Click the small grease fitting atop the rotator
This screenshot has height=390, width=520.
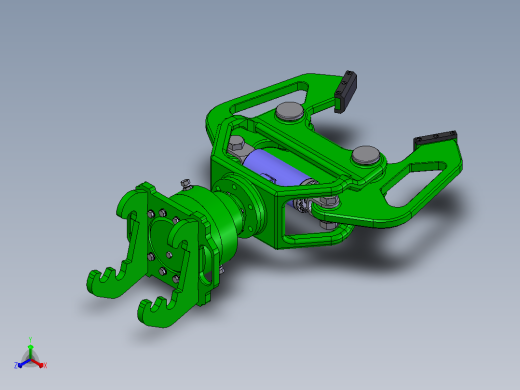(x=186, y=184)
